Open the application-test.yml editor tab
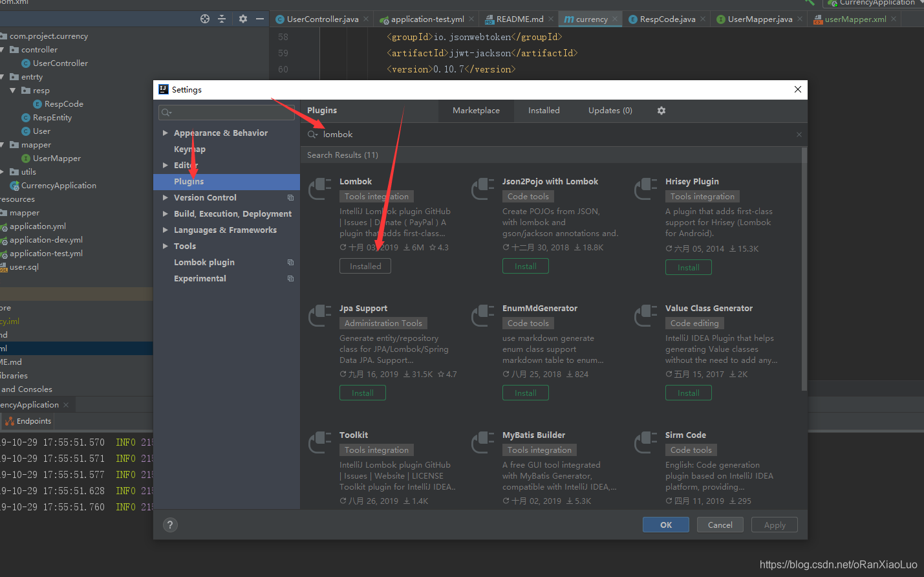This screenshot has width=924, height=577. point(427,19)
